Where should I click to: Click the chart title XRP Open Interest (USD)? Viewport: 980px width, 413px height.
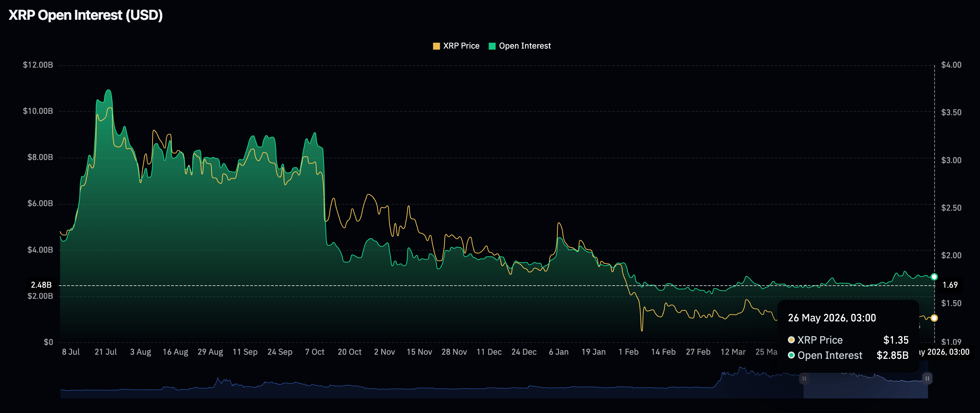(x=86, y=15)
